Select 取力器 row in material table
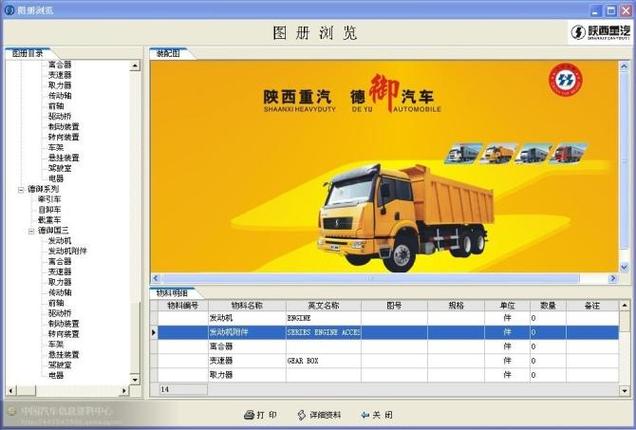The height and width of the screenshot is (430, 636). point(247,375)
